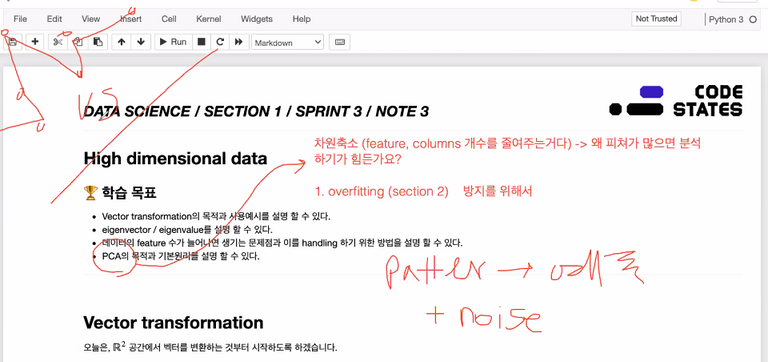The width and height of the screenshot is (768, 362).
Task: Interrupt the kernel with stop icon
Action: click(201, 42)
